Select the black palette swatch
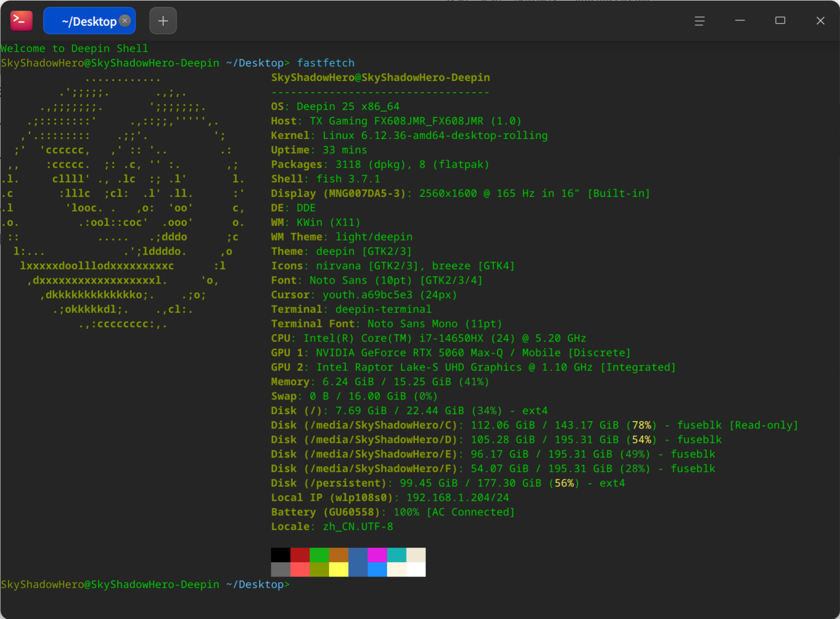 pos(281,555)
